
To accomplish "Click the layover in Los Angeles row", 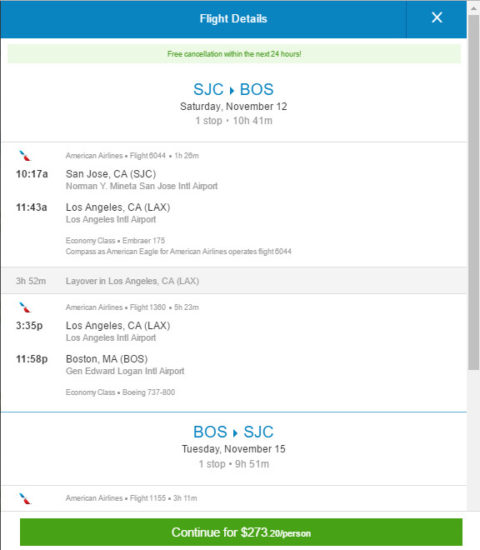I will point(234,281).
